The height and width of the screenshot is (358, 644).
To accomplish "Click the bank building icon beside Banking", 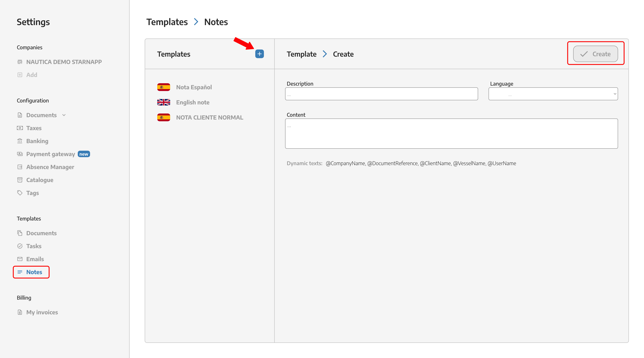I will [x=20, y=141].
